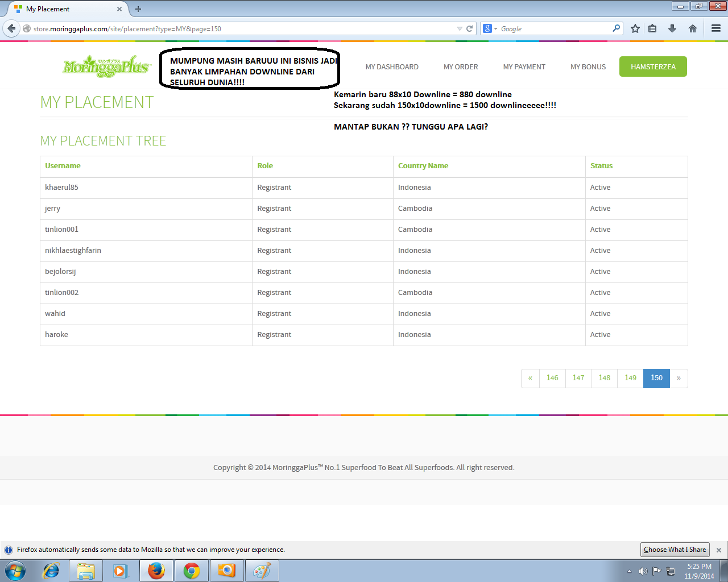Open the Windows Start menu
The image size is (728, 582).
point(15,570)
